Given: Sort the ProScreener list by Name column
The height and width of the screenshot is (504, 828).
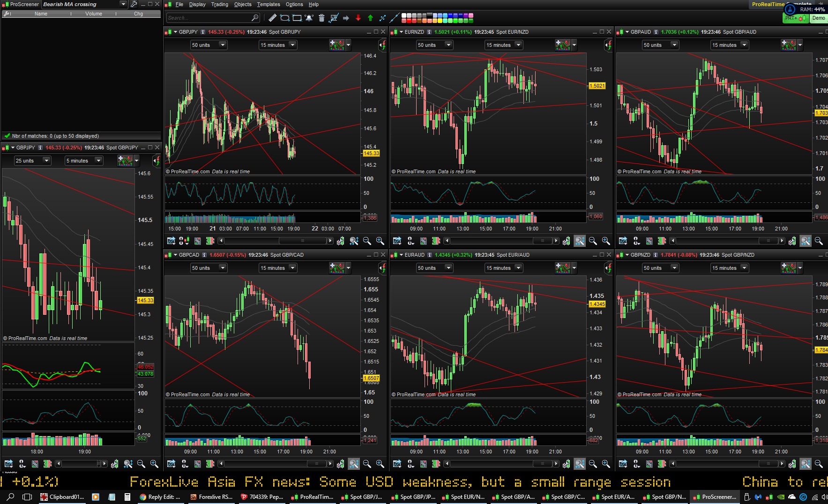Looking at the screenshot, I should (x=41, y=14).
